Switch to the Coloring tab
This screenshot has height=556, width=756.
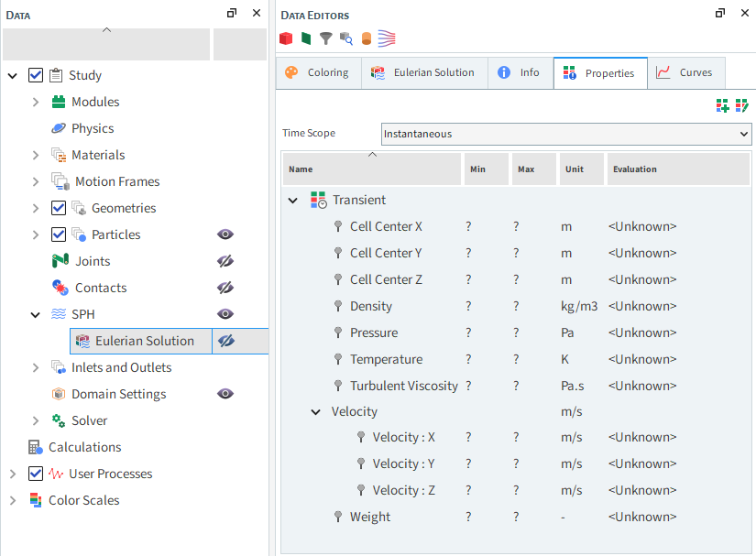[x=319, y=72]
